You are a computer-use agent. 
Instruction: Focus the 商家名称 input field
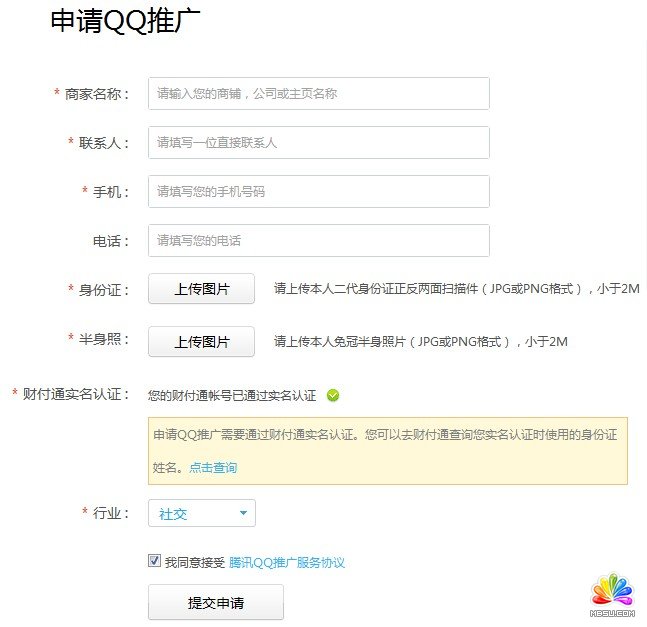point(318,93)
